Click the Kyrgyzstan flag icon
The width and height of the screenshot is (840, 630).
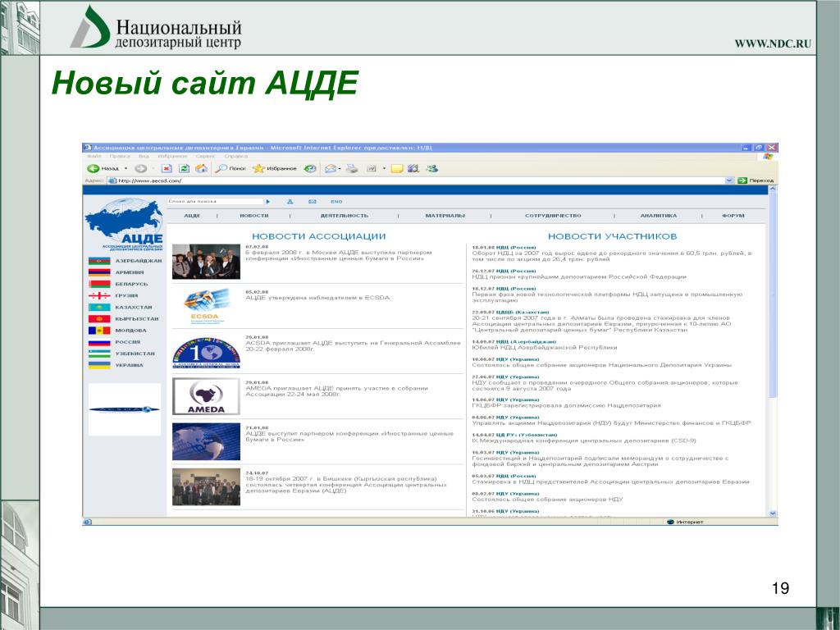point(99,319)
